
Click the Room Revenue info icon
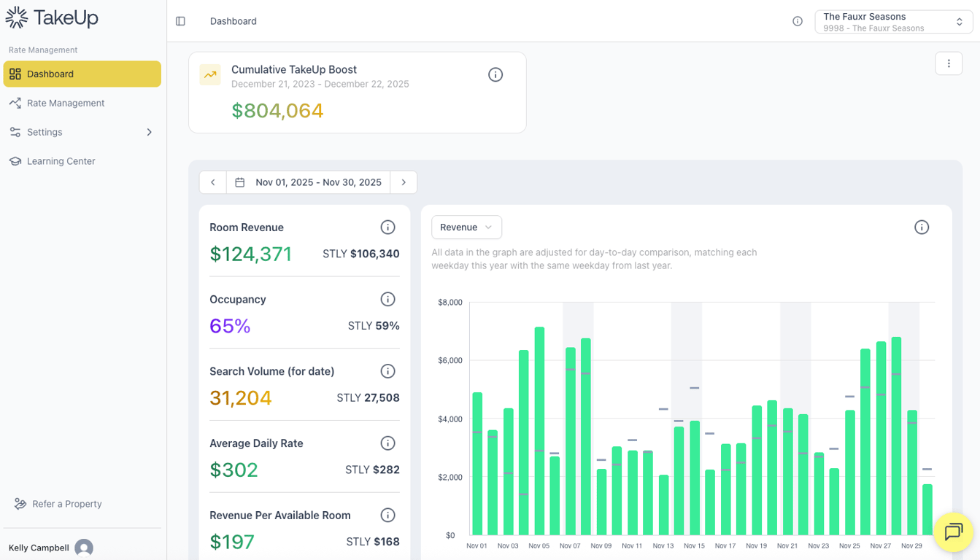[387, 227]
